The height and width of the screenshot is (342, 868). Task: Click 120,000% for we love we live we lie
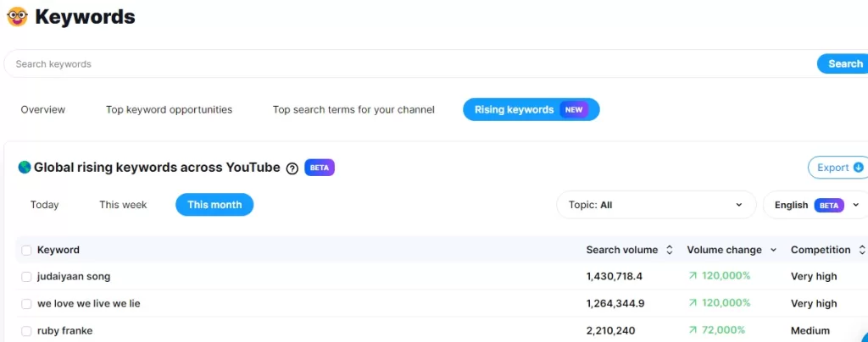[x=726, y=303]
